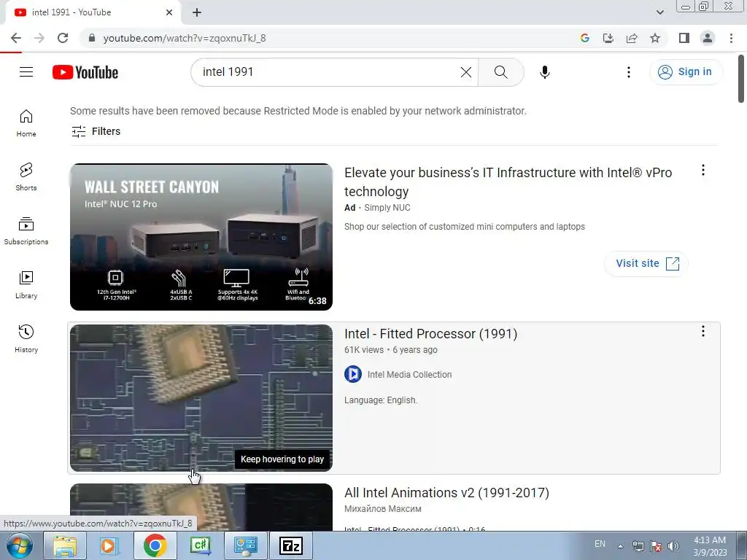Click in the YouTube search input field
747x560 pixels.
pyautogui.click(x=329, y=72)
